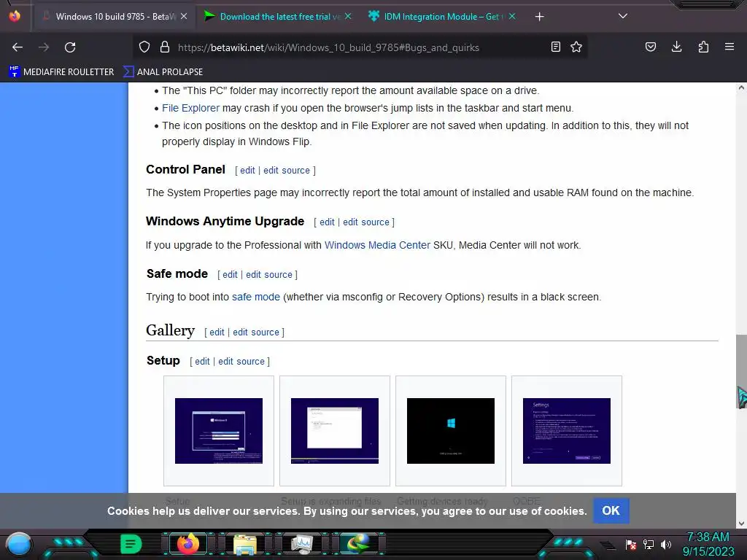Open the monitor utility taskbar icon
The image size is (747, 560).
(x=302, y=544)
